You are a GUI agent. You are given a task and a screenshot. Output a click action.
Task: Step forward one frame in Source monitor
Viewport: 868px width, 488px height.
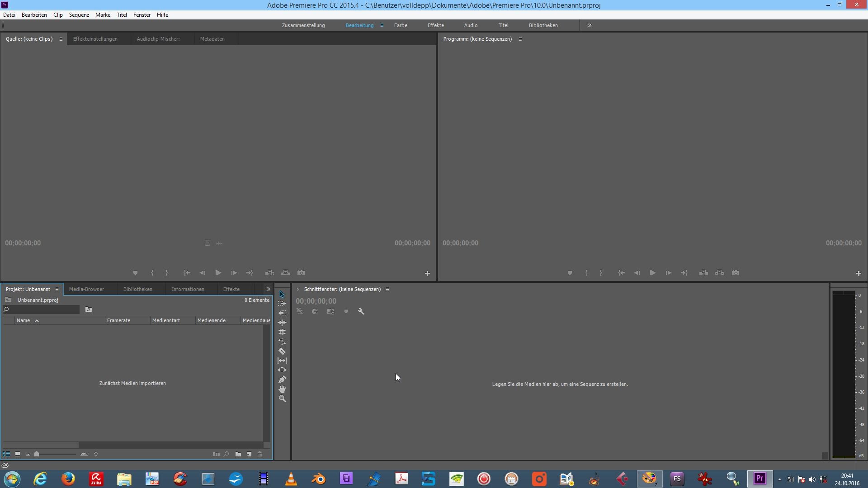click(234, 273)
